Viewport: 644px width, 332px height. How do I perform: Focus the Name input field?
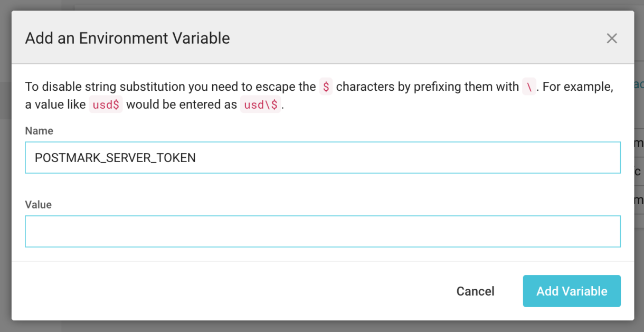[323, 157]
